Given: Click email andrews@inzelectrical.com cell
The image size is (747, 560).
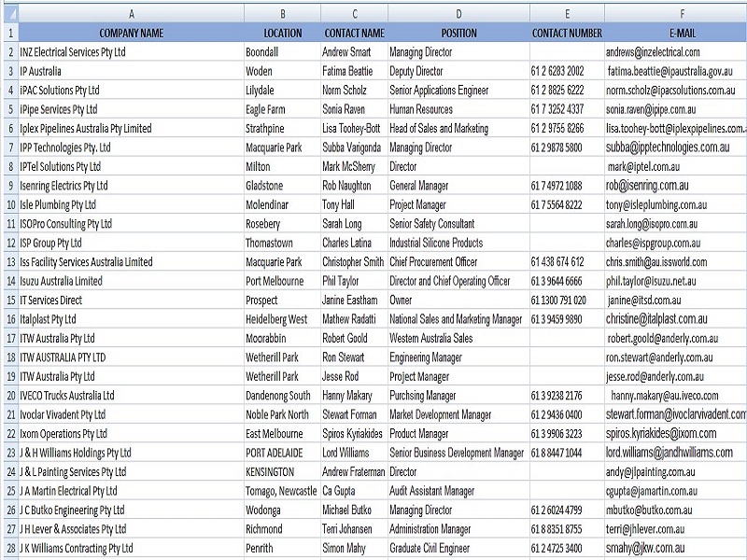Looking at the screenshot, I should coord(675,52).
